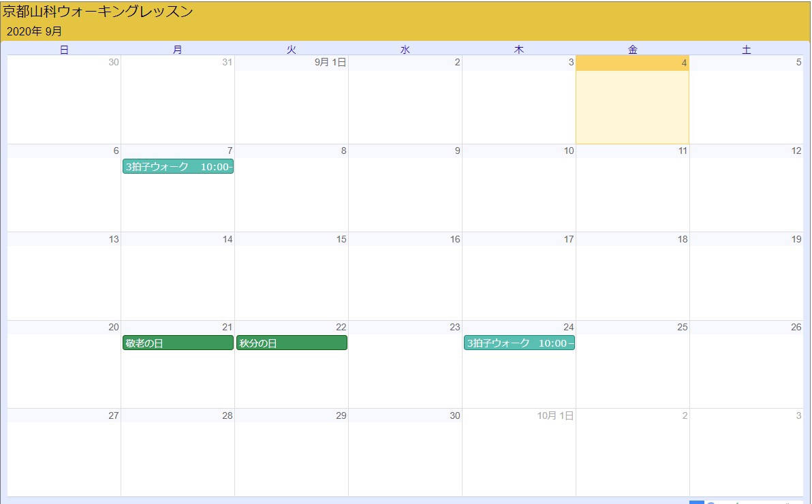This screenshot has height=504, width=812.
Task: Click date number 22
Action: [x=341, y=327]
